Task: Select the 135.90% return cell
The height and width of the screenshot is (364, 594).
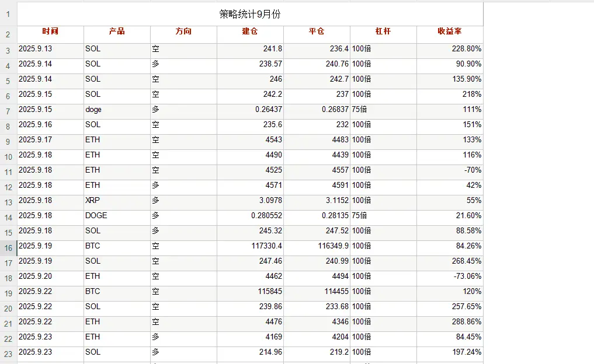Action: click(450, 81)
